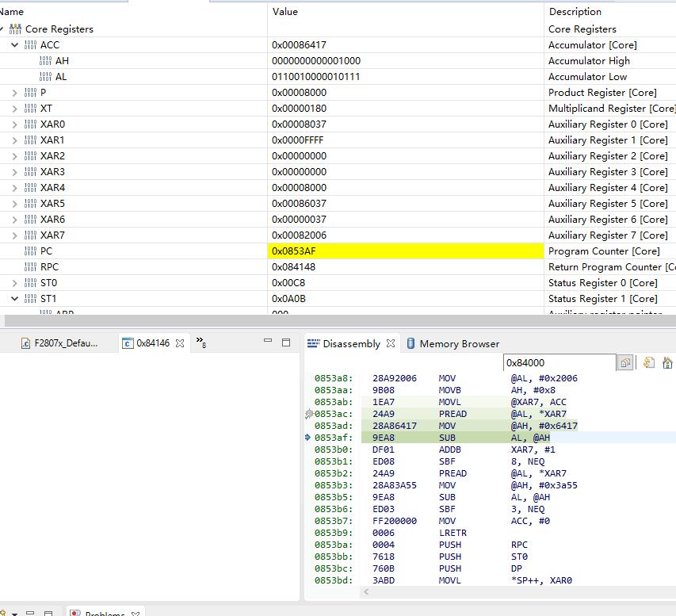The image size is (676, 616).
Task: Click the horizontal scrollbar of the Registers view
Action: point(340,320)
